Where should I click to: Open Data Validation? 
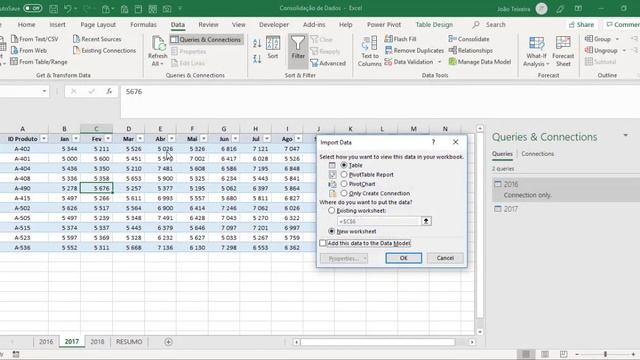coord(409,62)
